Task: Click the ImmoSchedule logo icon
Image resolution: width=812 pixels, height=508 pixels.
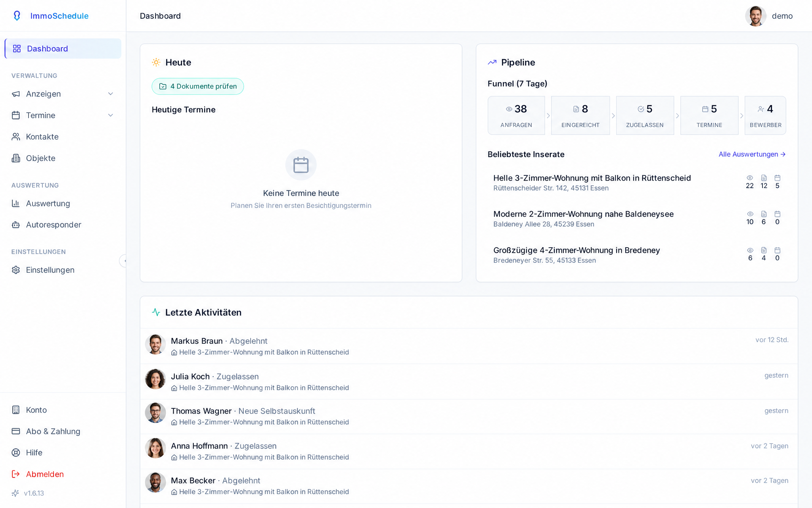Action: [17, 16]
